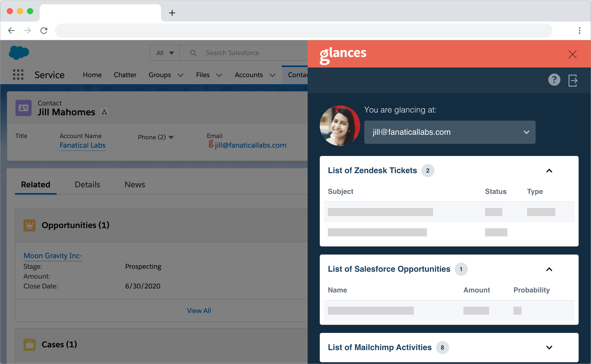Click the 6/30/2020 close date
The height and width of the screenshot is (364, 591).
[143, 286]
